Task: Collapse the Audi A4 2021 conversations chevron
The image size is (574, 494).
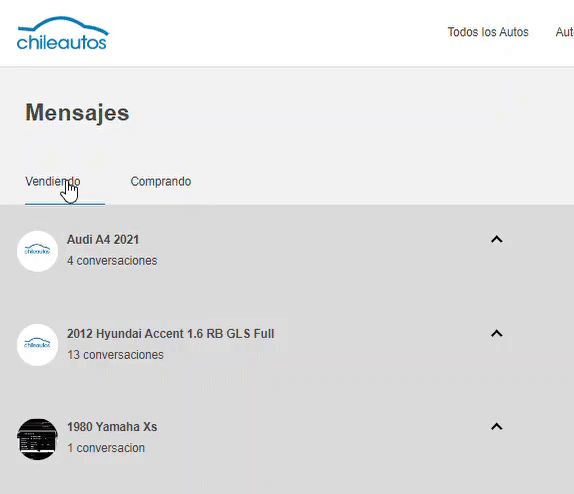Action: click(496, 239)
